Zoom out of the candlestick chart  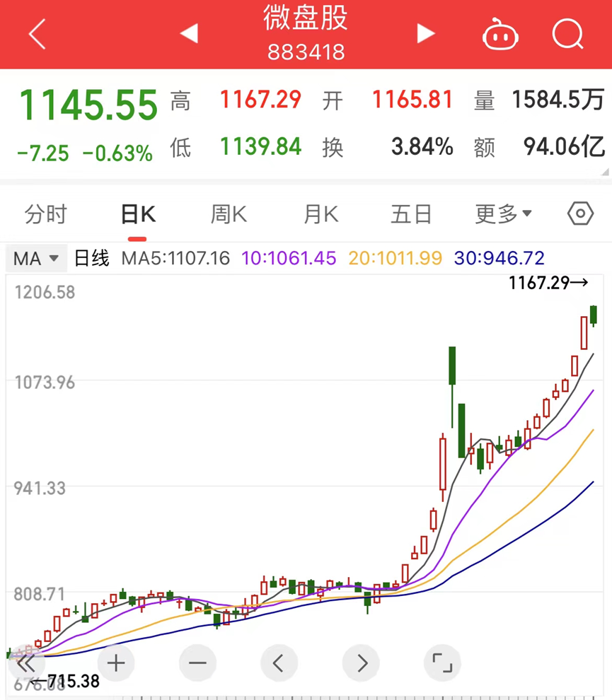(197, 663)
